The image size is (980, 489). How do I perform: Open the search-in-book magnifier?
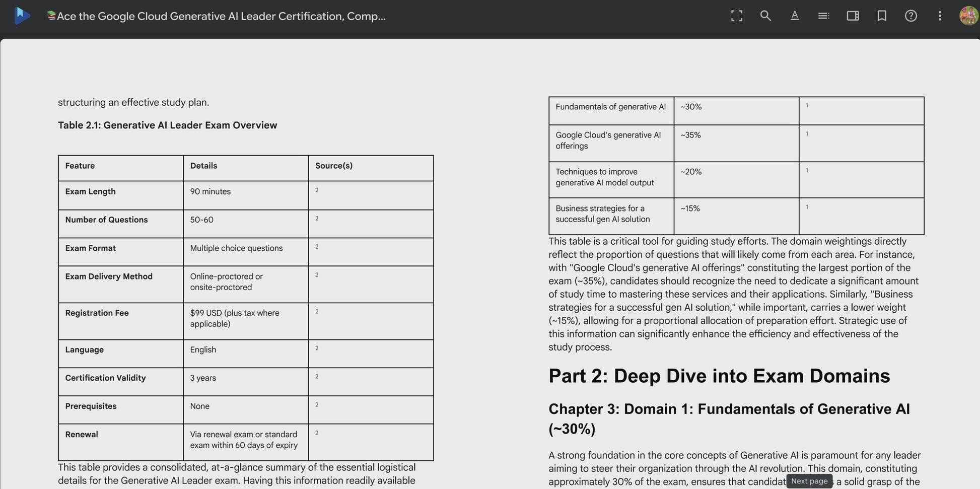pyautogui.click(x=765, y=16)
